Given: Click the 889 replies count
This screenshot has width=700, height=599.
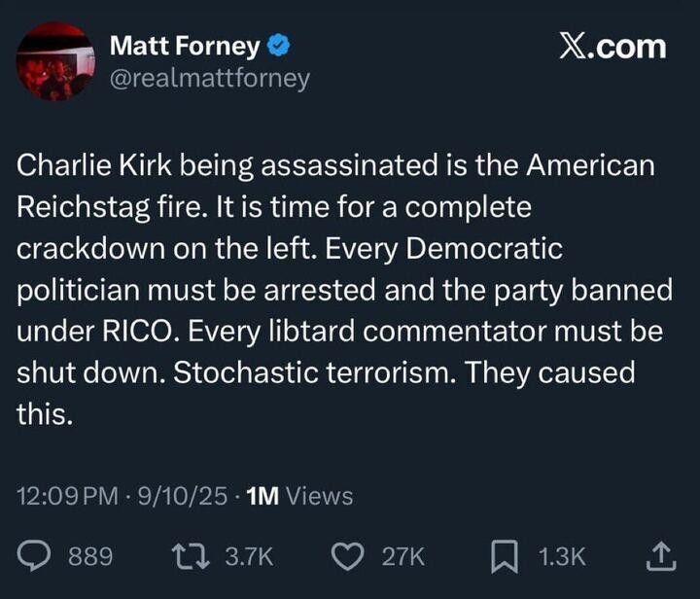Looking at the screenshot, I should point(90,556).
